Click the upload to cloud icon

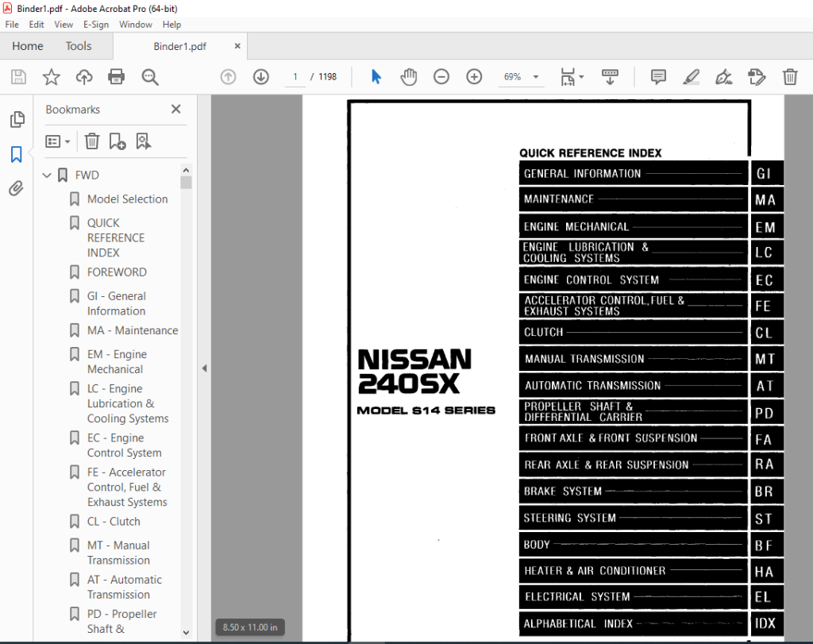[x=84, y=77]
